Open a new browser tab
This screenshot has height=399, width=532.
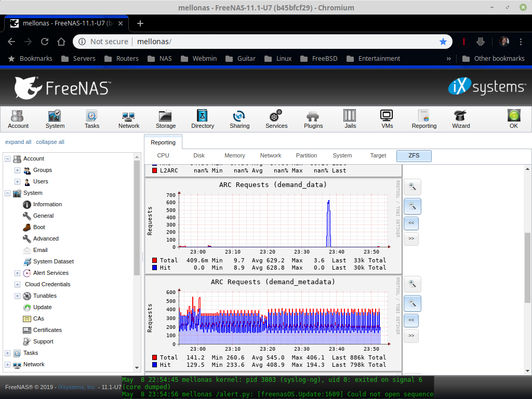click(x=140, y=23)
